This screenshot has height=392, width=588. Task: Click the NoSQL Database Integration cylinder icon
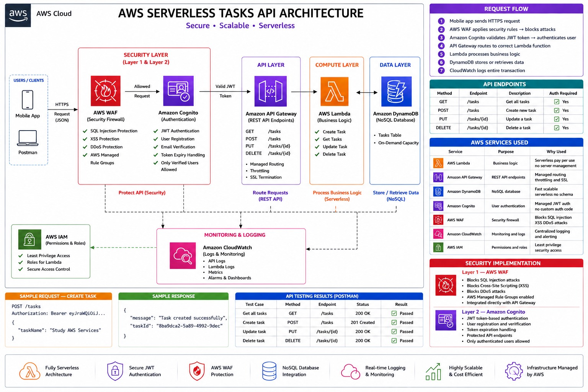tap(269, 371)
